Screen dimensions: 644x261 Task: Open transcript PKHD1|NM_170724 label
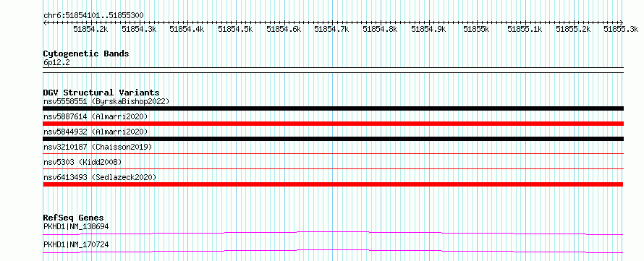pyautogui.click(x=76, y=244)
